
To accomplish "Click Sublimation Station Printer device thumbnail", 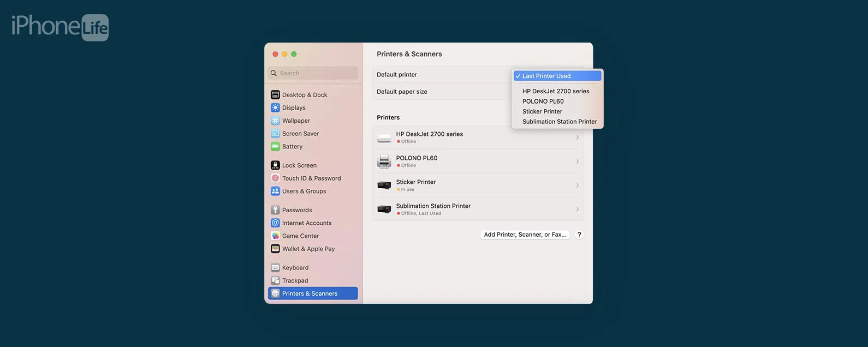I will (x=384, y=210).
